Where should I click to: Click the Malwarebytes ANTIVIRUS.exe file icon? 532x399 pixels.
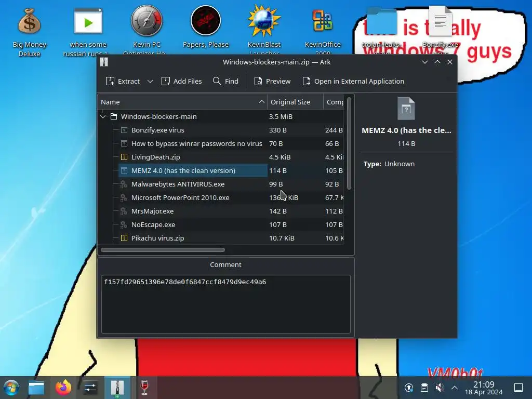[x=124, y=184]
